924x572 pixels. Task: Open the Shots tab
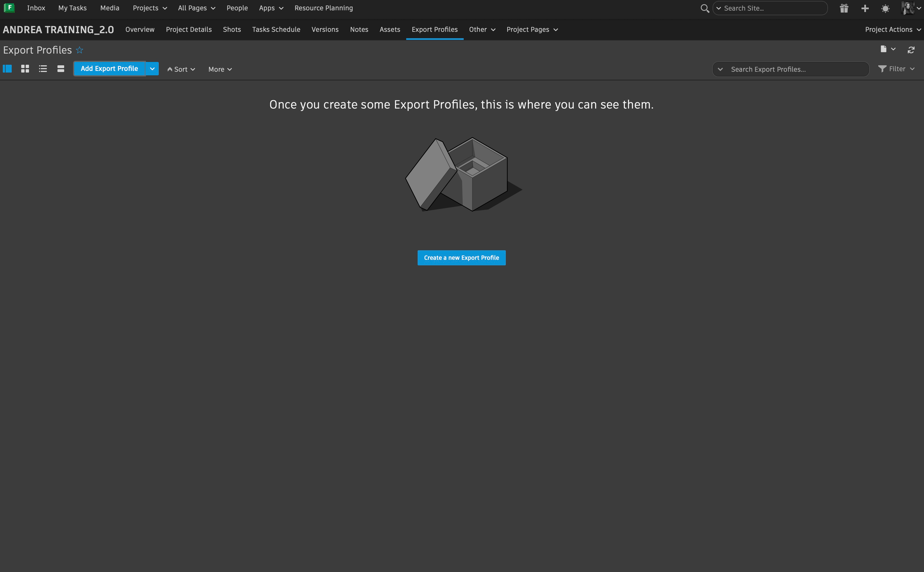tap(232, 30)
